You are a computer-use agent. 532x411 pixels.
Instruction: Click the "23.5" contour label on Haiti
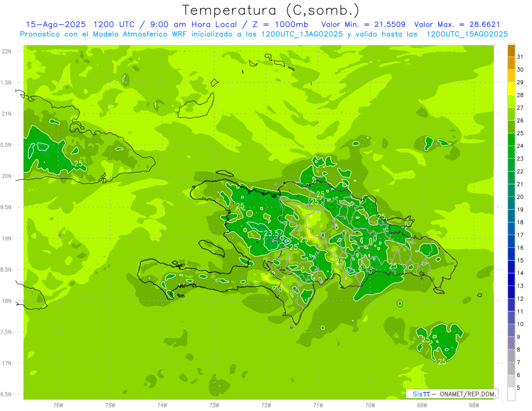(271, 233)
